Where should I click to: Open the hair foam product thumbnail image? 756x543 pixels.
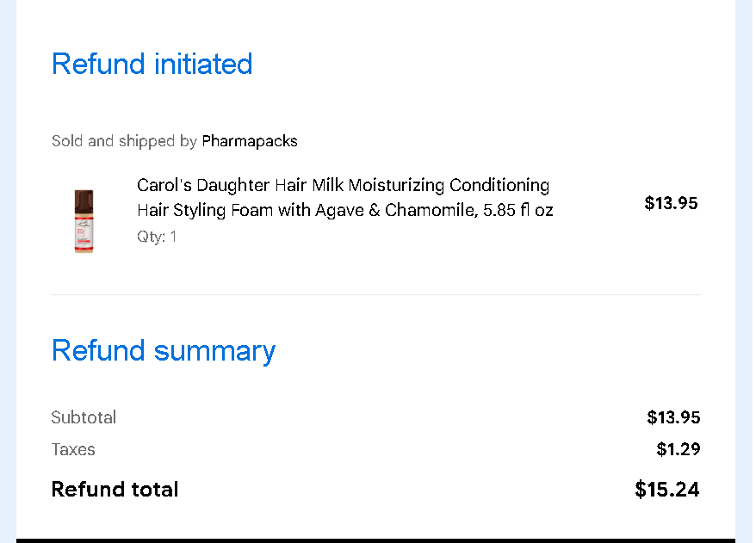[x=84, y=221]
